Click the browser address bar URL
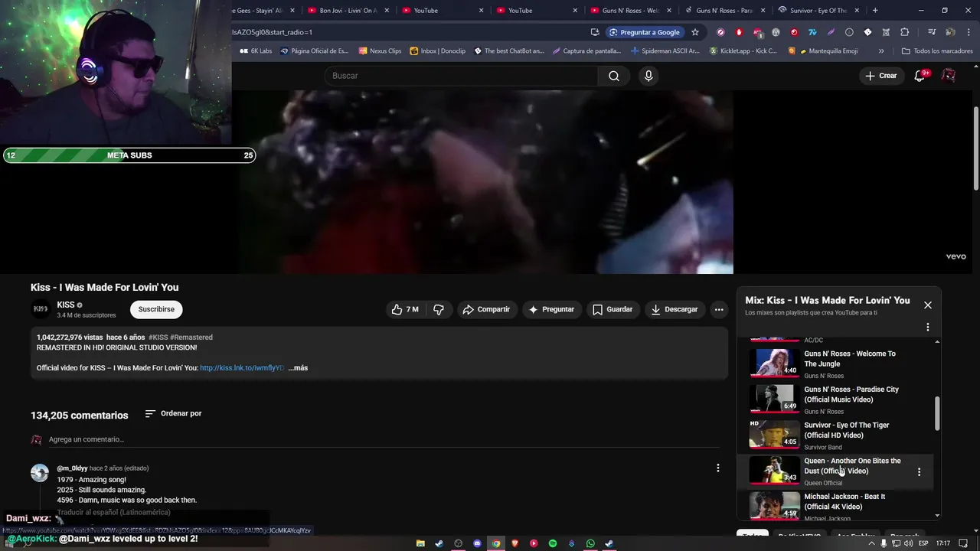Viewport: 980px width, 551px height. pyautogui.click(x=272, y=32)
